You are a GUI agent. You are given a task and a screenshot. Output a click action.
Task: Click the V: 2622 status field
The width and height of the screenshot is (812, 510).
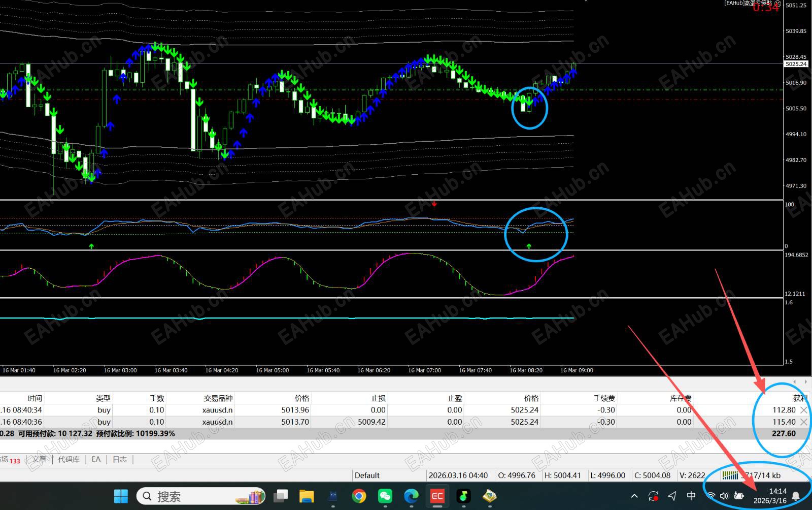pyautogui.click(x=692, y=475)
